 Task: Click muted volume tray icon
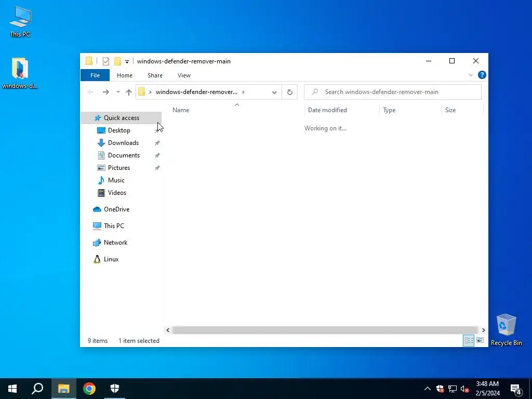465,389
